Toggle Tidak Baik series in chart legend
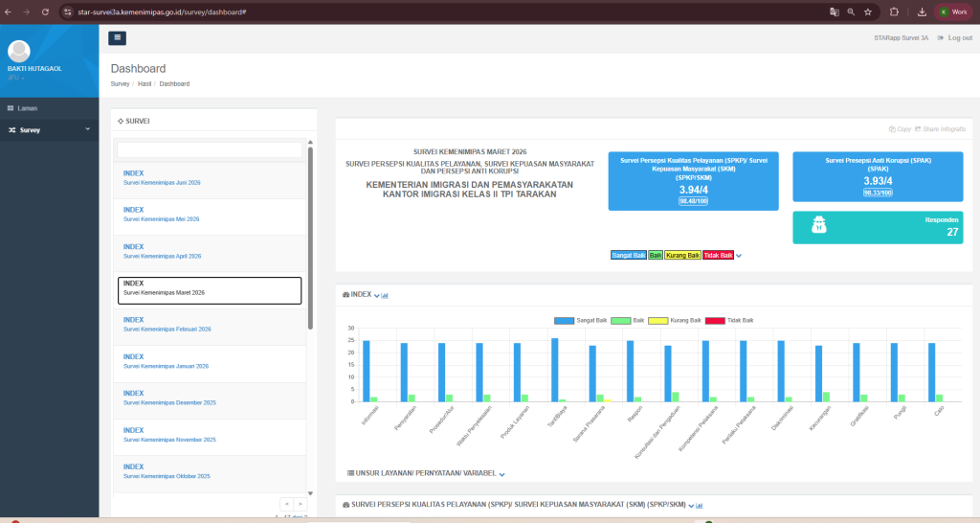This screenshot has height=523, width=980. click(x=729, y=320)
